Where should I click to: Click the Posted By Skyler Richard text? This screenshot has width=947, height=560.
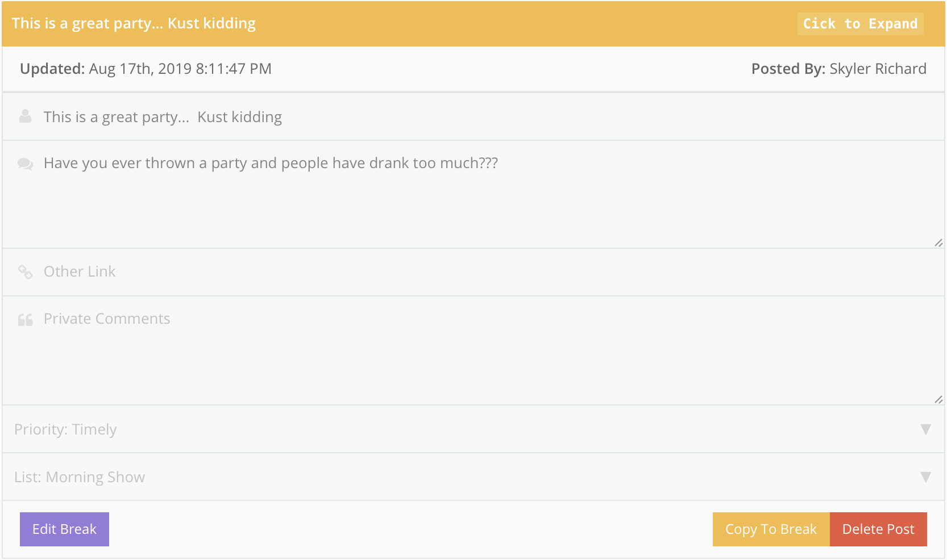tap(838, 69)
